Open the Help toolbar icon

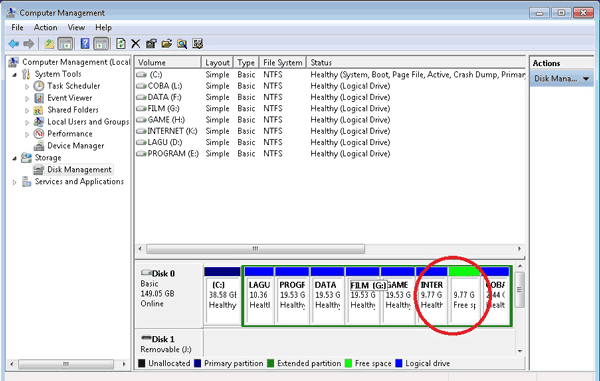tap(85, 44)
